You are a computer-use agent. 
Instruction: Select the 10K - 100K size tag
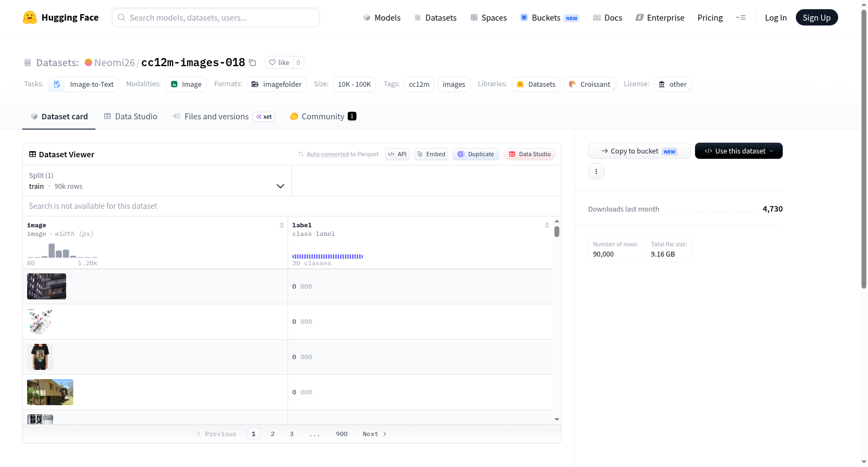(354, 84)
